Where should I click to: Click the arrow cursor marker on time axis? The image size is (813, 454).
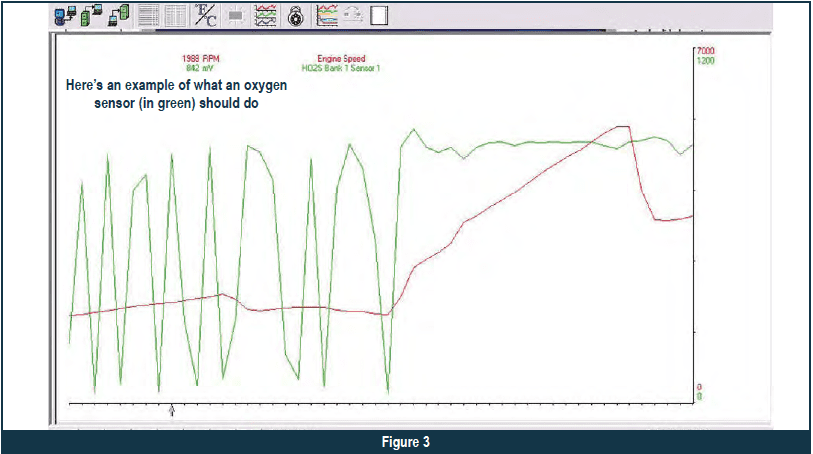[172, 409]
